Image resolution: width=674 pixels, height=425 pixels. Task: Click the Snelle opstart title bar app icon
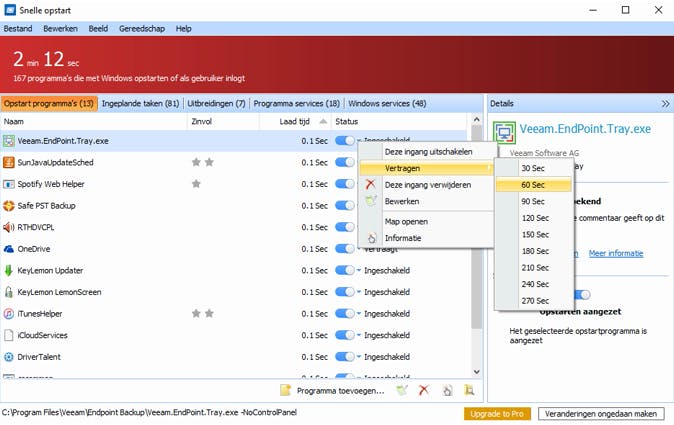coord(9,10)
